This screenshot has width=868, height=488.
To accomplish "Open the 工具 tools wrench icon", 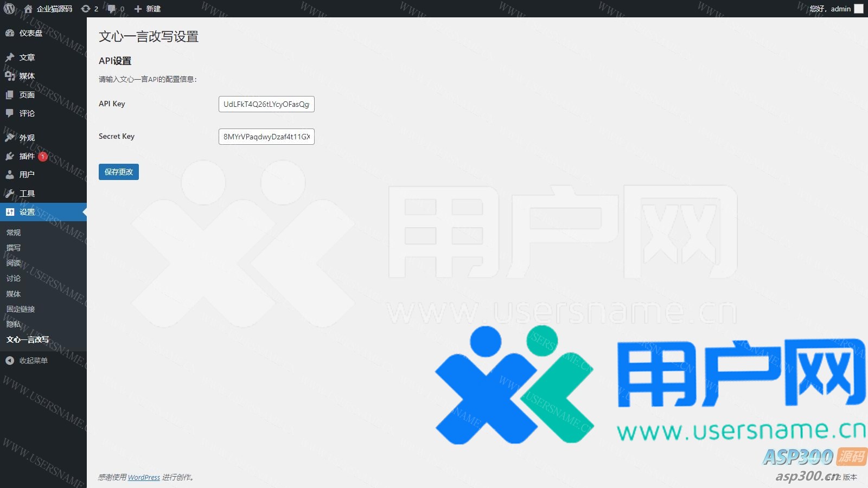I will (x=10, y=194).
